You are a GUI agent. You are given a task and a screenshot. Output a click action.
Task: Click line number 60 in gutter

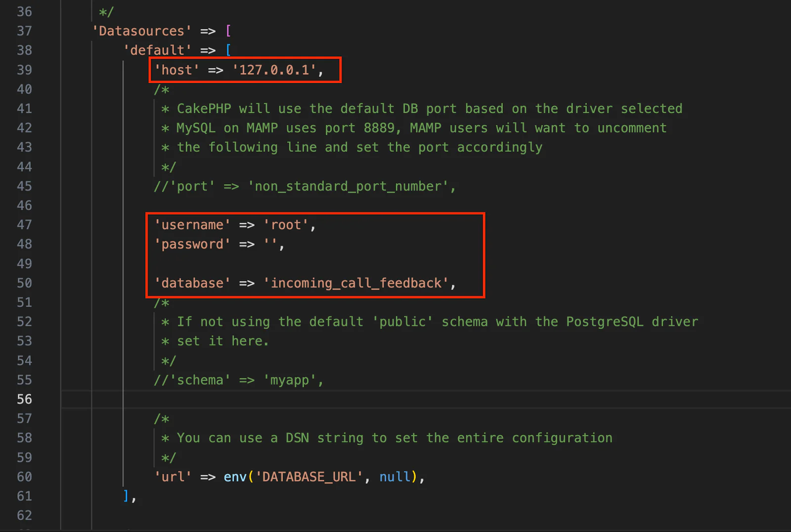coord(24,477)
